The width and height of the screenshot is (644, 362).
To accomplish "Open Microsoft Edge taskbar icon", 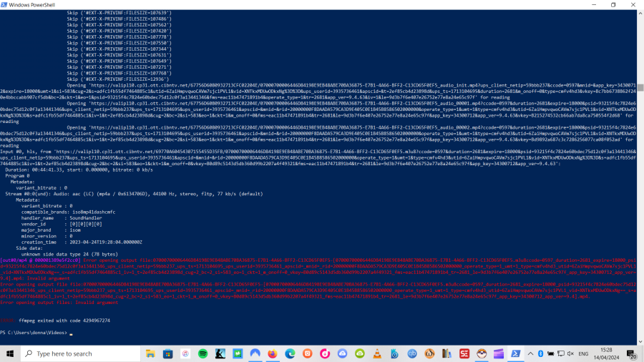I will click(290, 354).
